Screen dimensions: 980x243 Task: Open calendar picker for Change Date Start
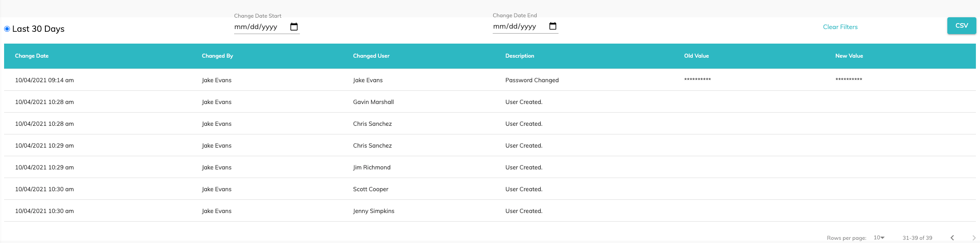[x=294, y=27]
